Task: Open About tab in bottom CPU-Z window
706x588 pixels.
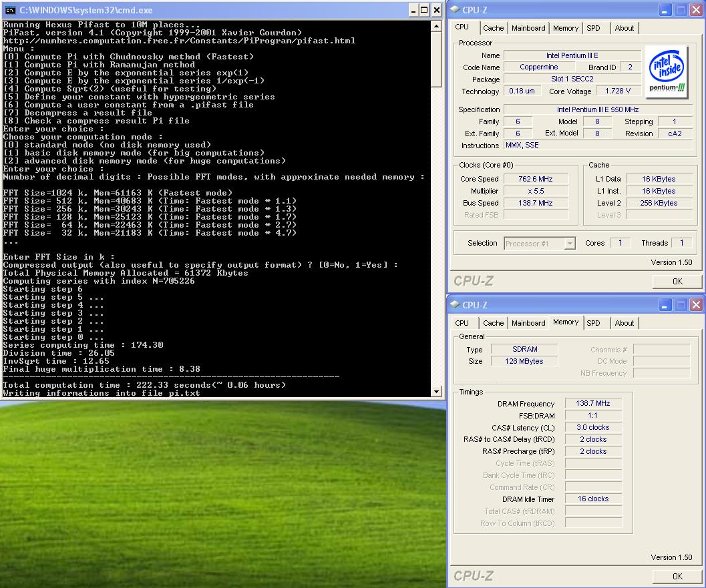Action: tap(624, 323)
